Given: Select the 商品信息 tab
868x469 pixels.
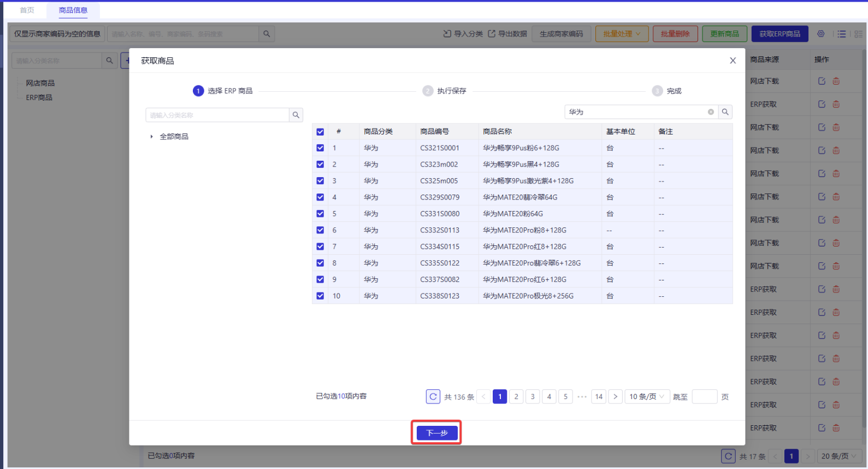Looking at the screenshot, I should coord(73,10).
